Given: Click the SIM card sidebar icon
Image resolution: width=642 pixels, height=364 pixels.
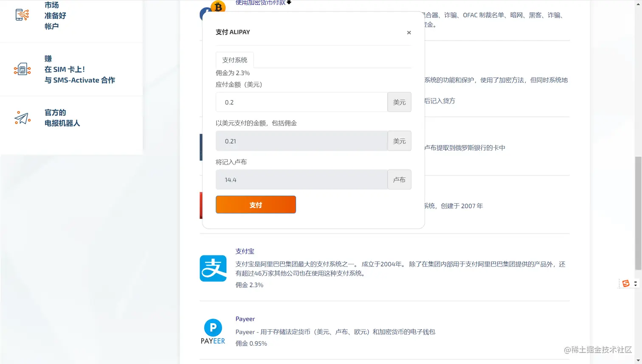Looking at the screenshot, I should pos(22,69).
